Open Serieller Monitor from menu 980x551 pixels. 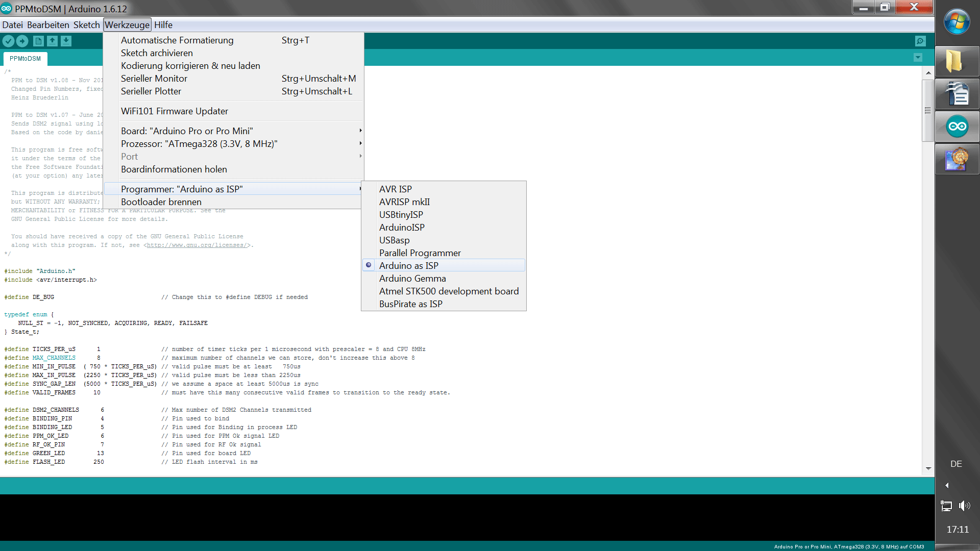[234, 79]
